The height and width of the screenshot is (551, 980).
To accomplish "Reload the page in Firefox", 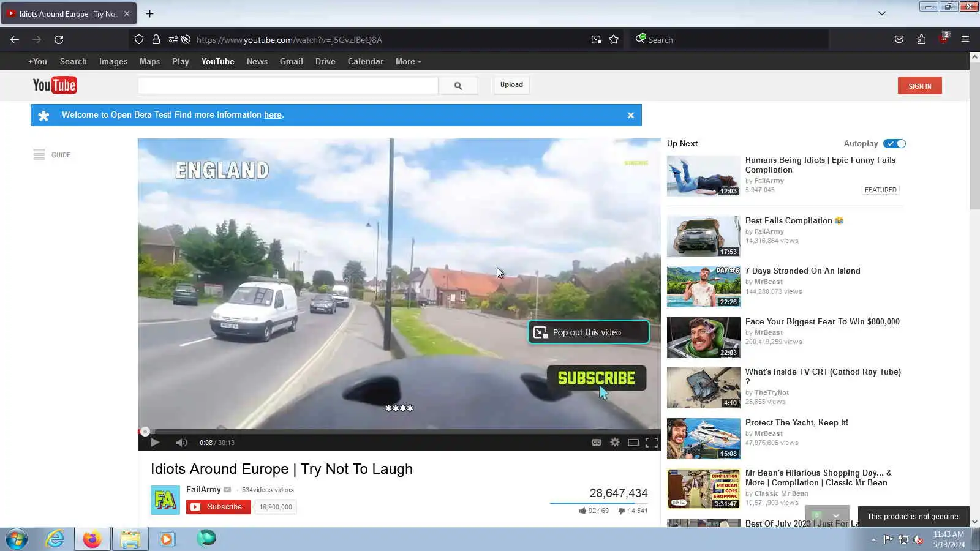I will 59,40.
